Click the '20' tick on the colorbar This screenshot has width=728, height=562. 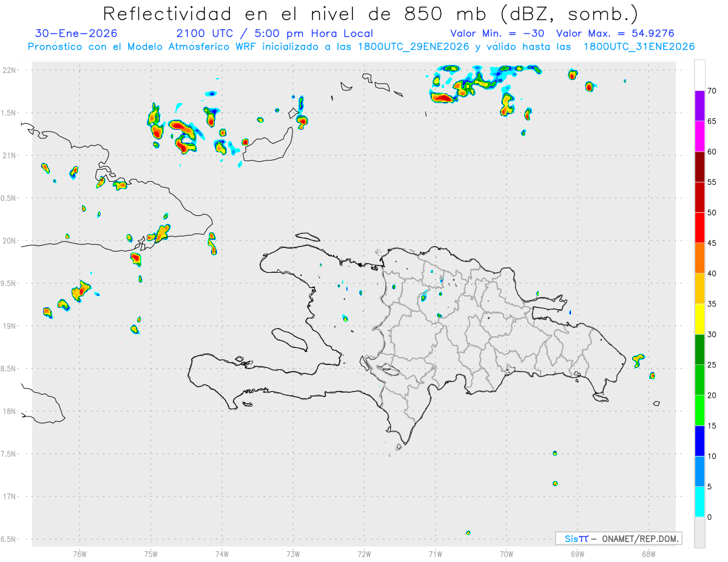click(712, 395)
